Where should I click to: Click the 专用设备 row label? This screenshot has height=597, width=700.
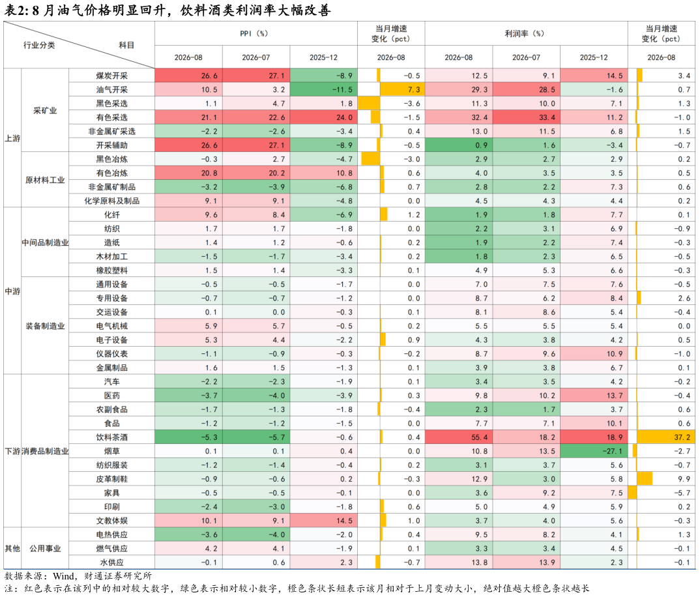tap(112, 298)
